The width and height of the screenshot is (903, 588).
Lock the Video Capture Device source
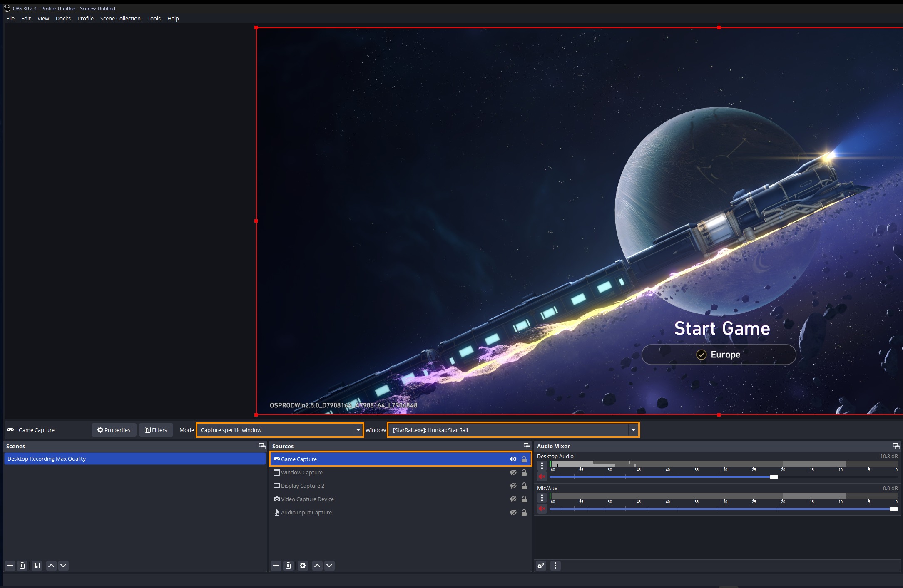pos(524,499)
